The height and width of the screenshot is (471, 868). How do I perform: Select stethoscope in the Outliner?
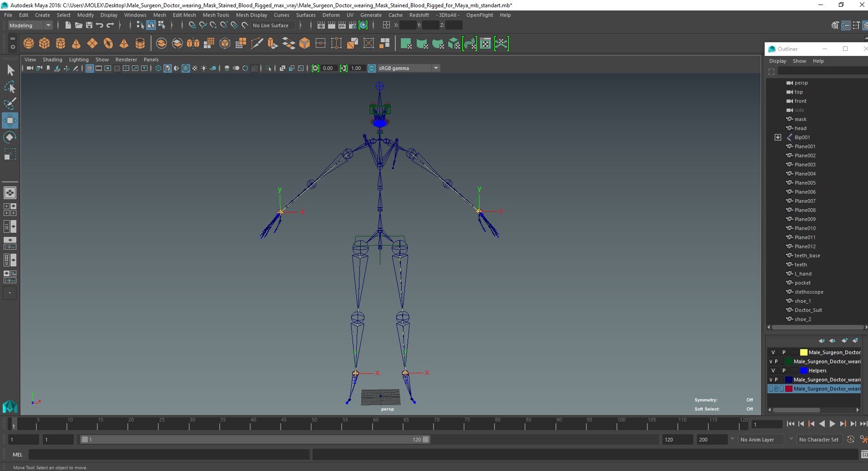pyautogui.click(x=809, y=292)
